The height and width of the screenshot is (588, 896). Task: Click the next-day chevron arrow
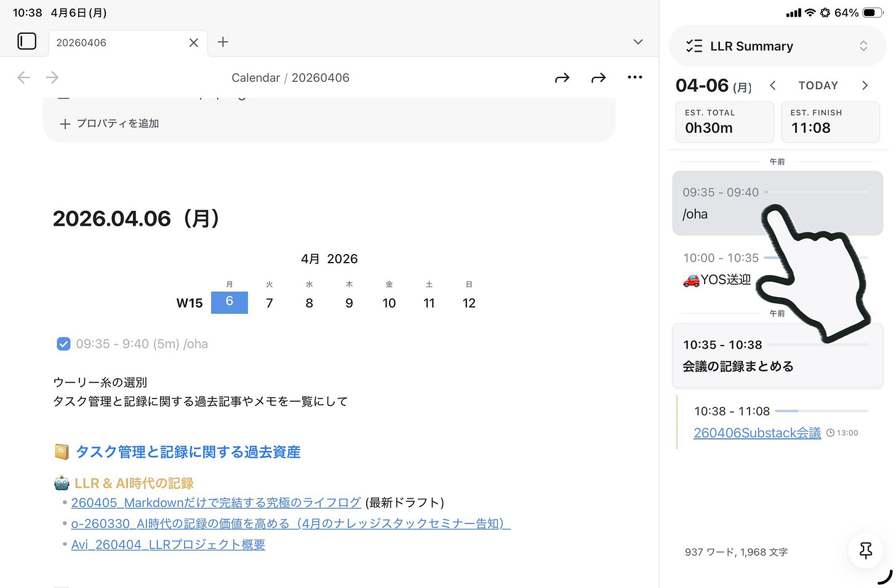pos(865,85)
